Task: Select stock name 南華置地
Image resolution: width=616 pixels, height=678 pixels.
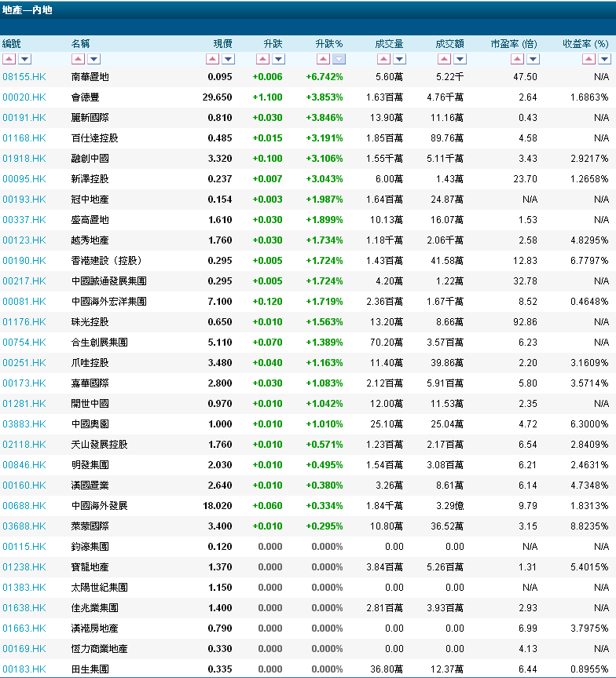Action: pyautogui.click(x=90, y=77)
